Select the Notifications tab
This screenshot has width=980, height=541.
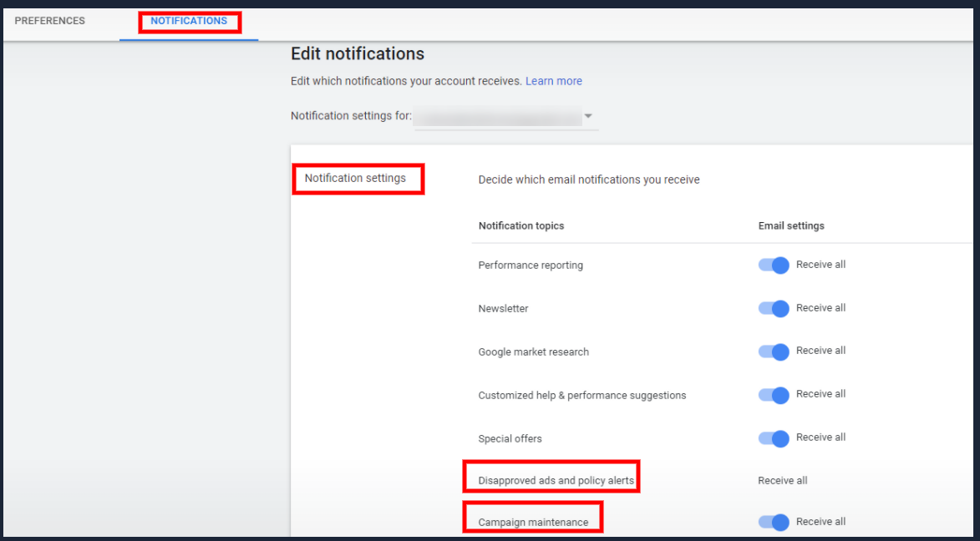[x=189, y=21]
